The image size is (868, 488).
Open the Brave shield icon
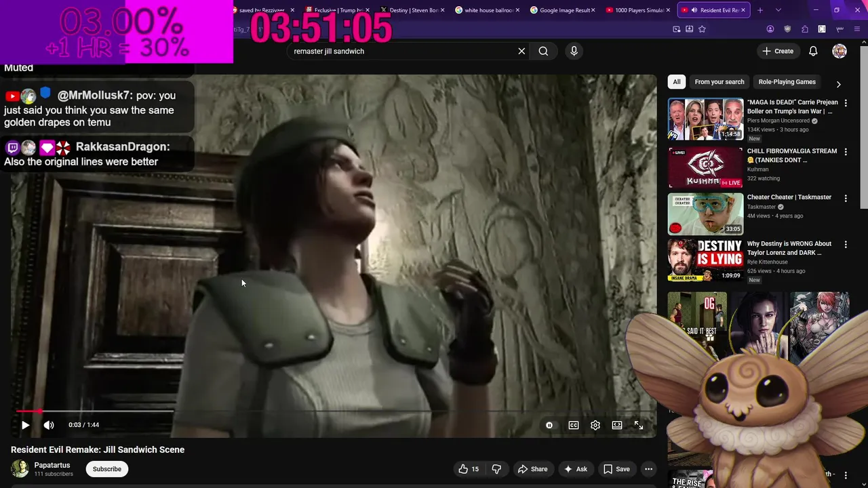pyautogui.click(x=787, y=29)
